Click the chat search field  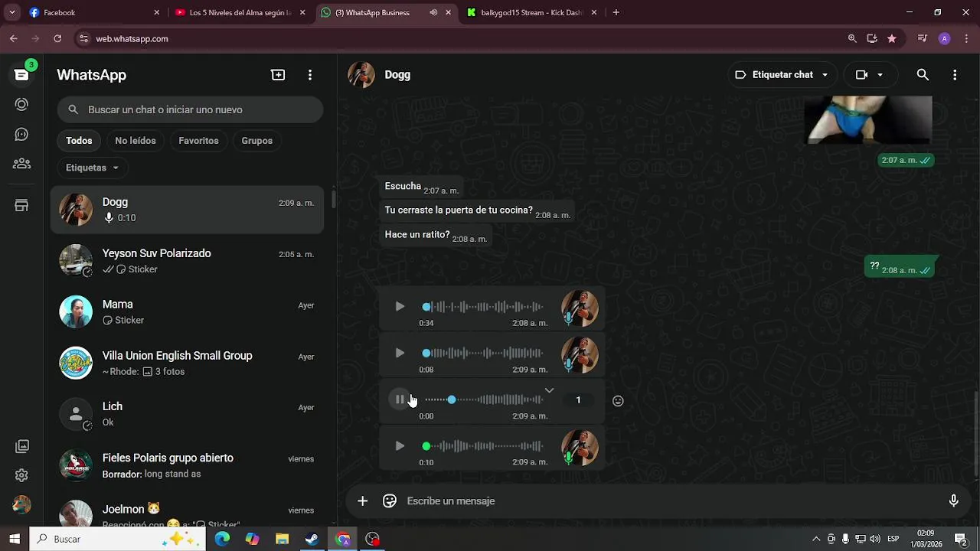click(x=190, y=109)
